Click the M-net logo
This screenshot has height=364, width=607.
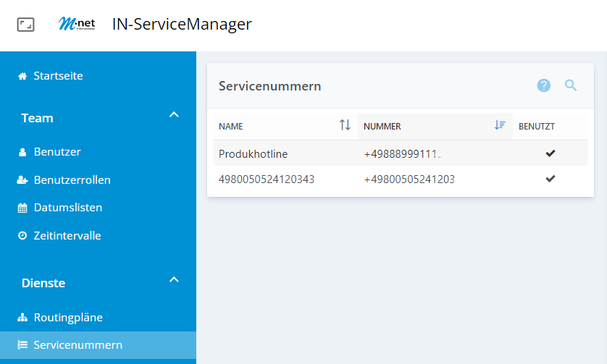tap(77, 24)
